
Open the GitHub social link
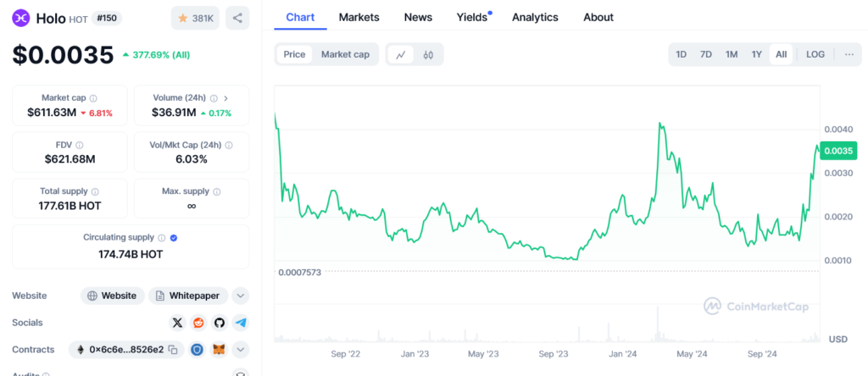(220, 323)
